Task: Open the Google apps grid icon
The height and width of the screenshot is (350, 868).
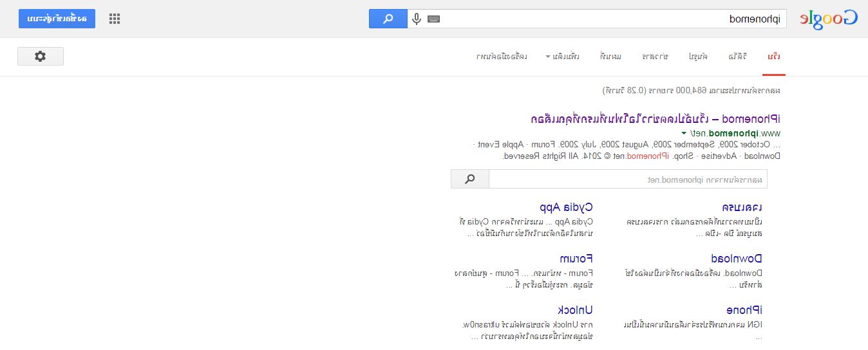Action: pos(115,19)
